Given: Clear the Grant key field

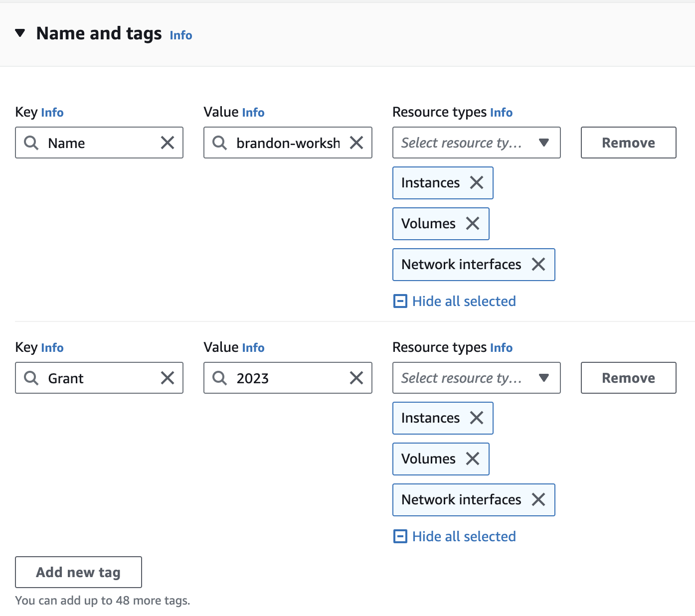Looking at the screenshot, I should (x=168, y=378).
